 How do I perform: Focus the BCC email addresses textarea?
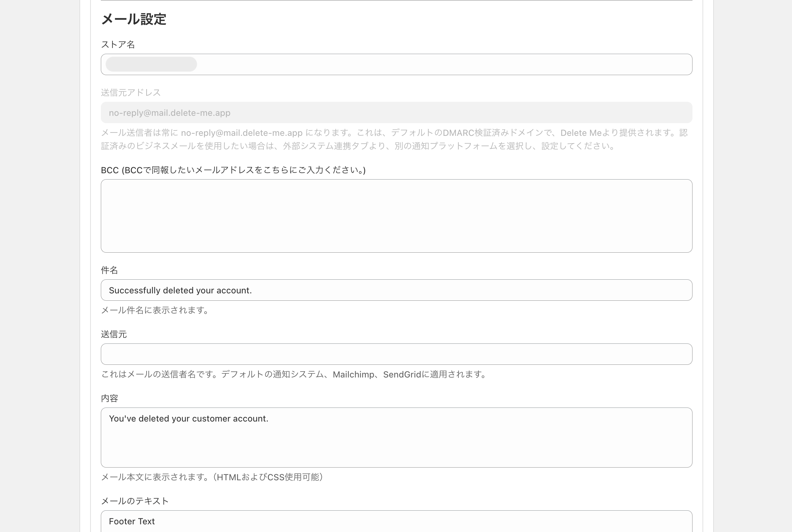(x=396, y=216)
